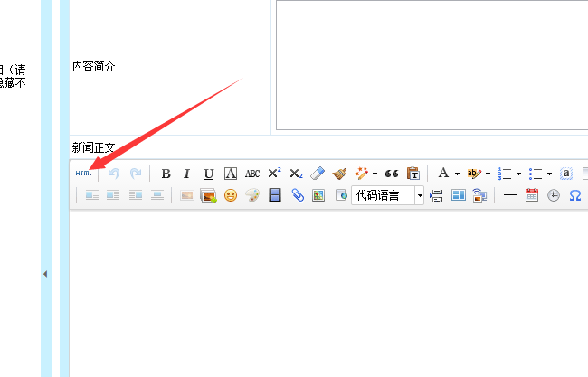Toggle italic text style
This screenshot has width=588, height=377.
pyautogui.click(x=187, y=174)
